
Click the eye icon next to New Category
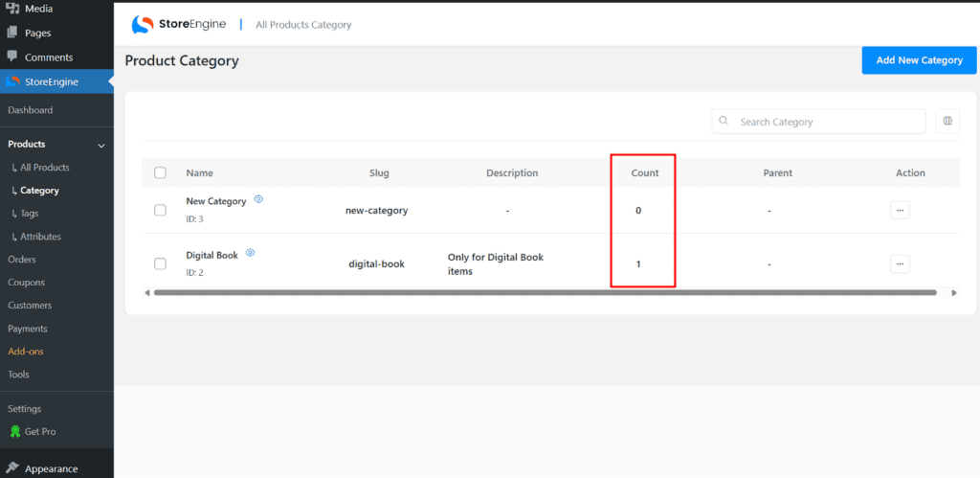click(258, 200)
